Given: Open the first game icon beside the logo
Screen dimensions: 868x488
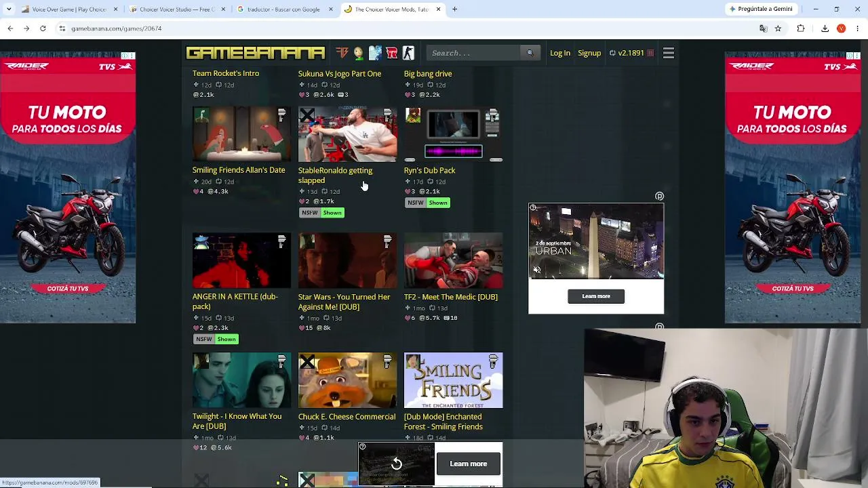Looking at the screenshot, I should click(x=342, y=53).
